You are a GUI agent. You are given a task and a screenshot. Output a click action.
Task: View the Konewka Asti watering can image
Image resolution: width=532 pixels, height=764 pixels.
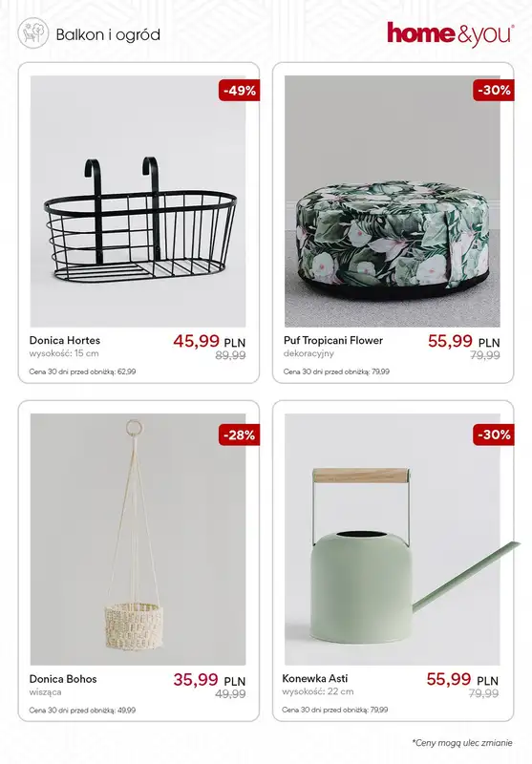(x=393, y=540)
